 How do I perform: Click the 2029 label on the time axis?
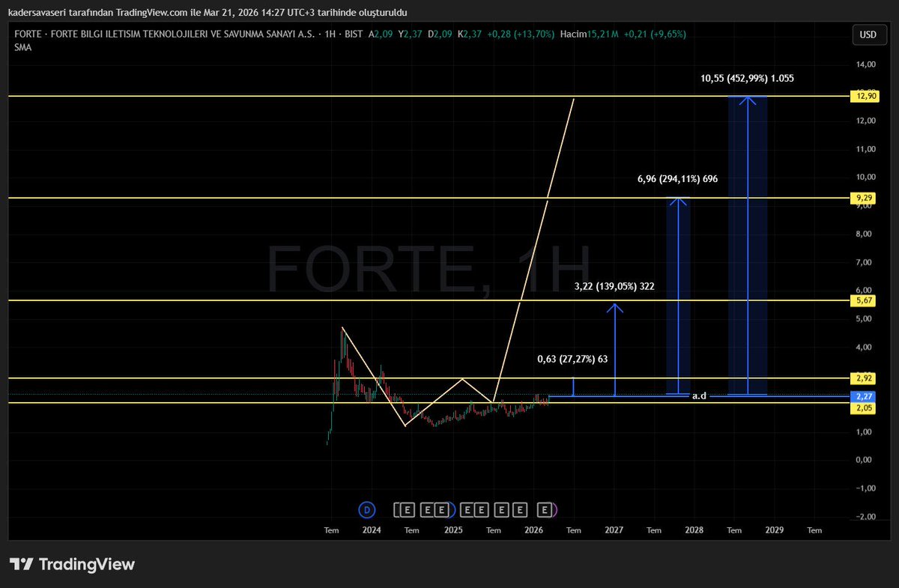[x=774, y=530]
